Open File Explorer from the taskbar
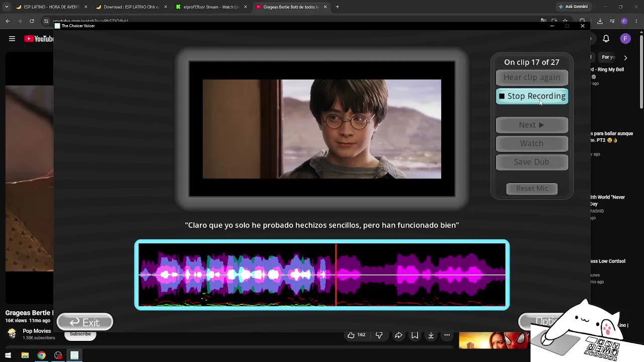The width and height of the screenshot is (644, 362). (x=25, y=355)
